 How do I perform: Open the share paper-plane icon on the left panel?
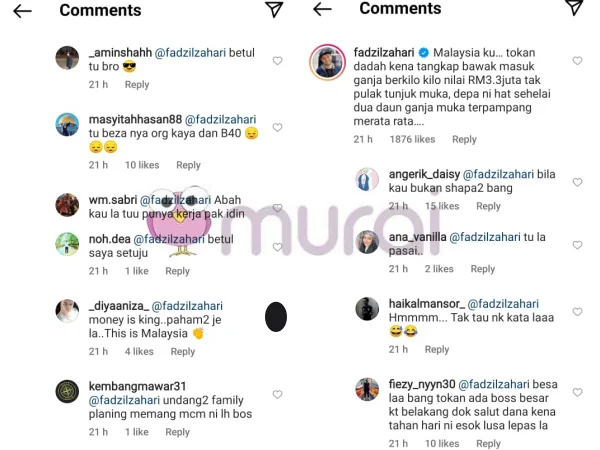pyautogui.click(x=274, y=10)
